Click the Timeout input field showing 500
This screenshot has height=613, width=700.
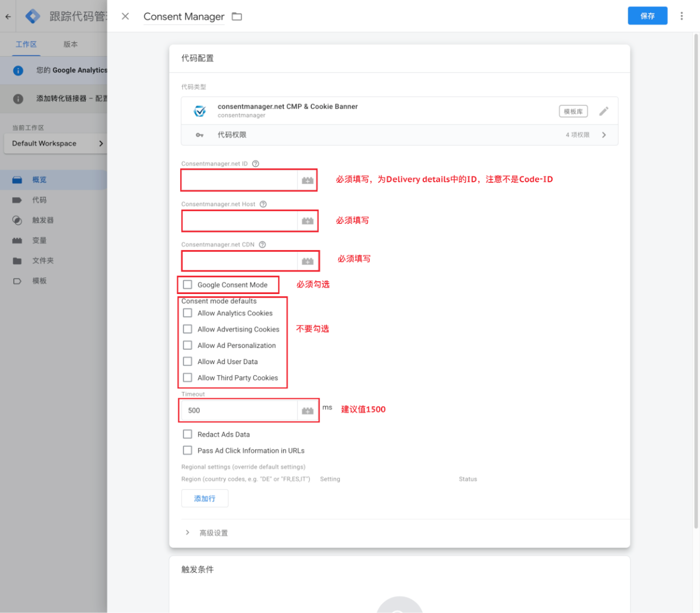[x=239, y=410]
